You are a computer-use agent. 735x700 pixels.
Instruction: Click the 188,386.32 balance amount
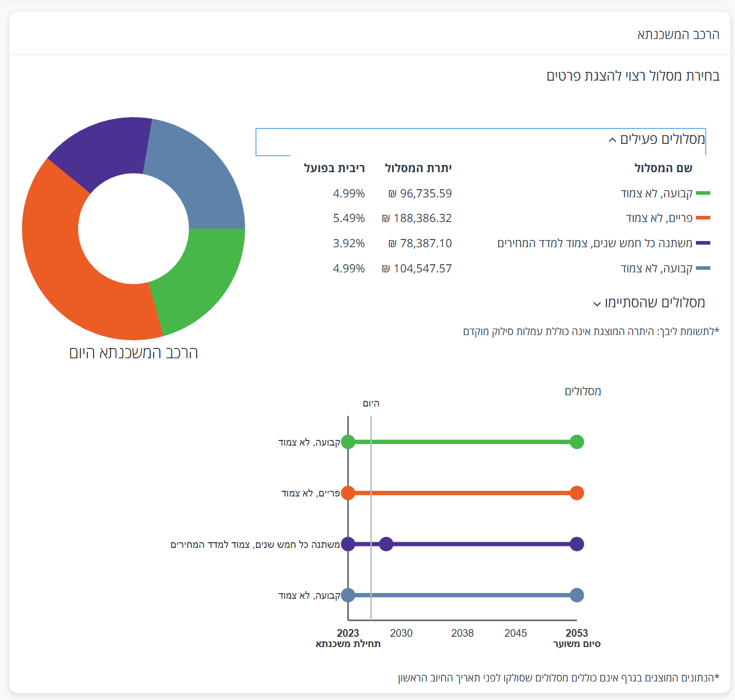click(x=417, y=218)
